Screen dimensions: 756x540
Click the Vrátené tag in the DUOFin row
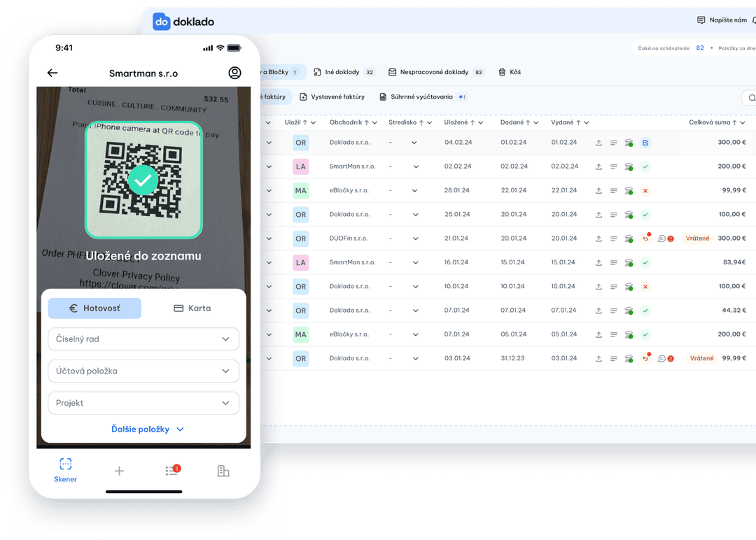click(697, 239)
